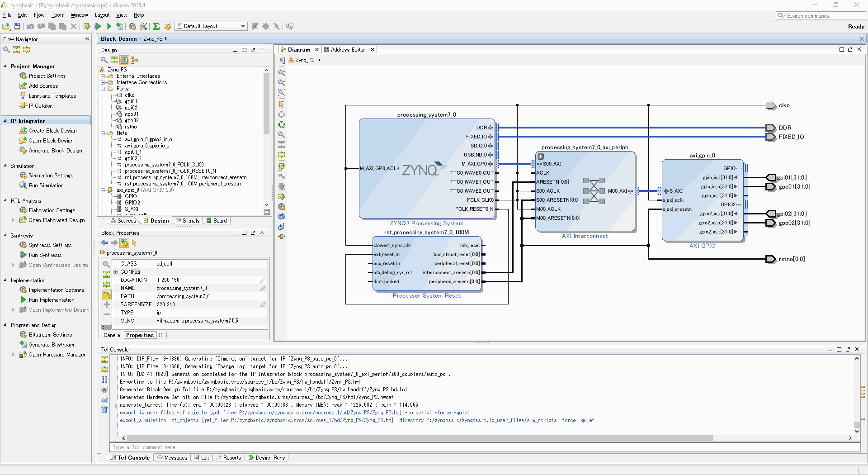
Task: Expand the CONFIG property row
Action: coord(115,272)
